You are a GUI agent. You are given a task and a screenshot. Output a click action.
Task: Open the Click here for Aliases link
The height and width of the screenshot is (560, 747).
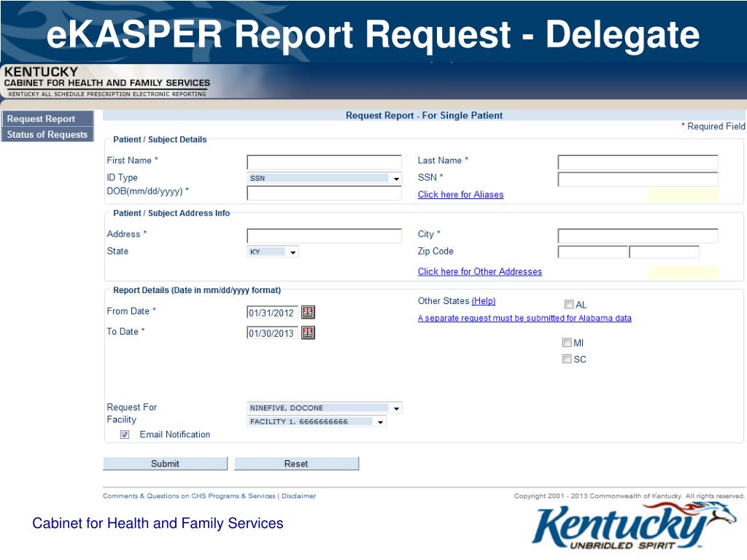click(x=461, y=194)
